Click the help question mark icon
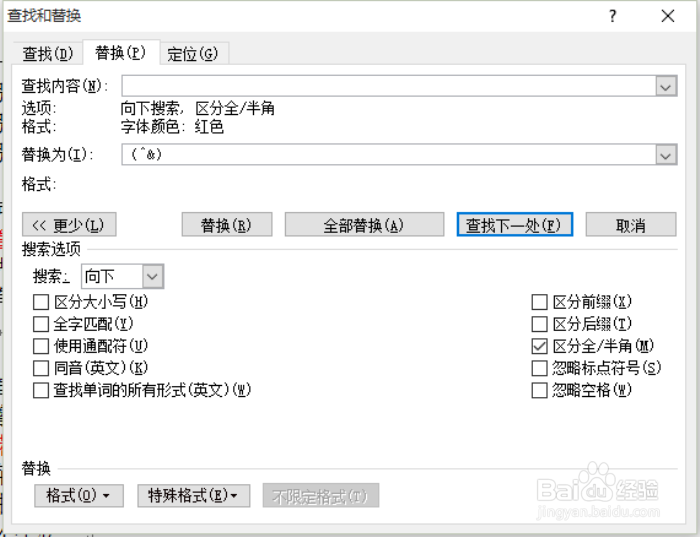700x537 pixels. (612, 16)
